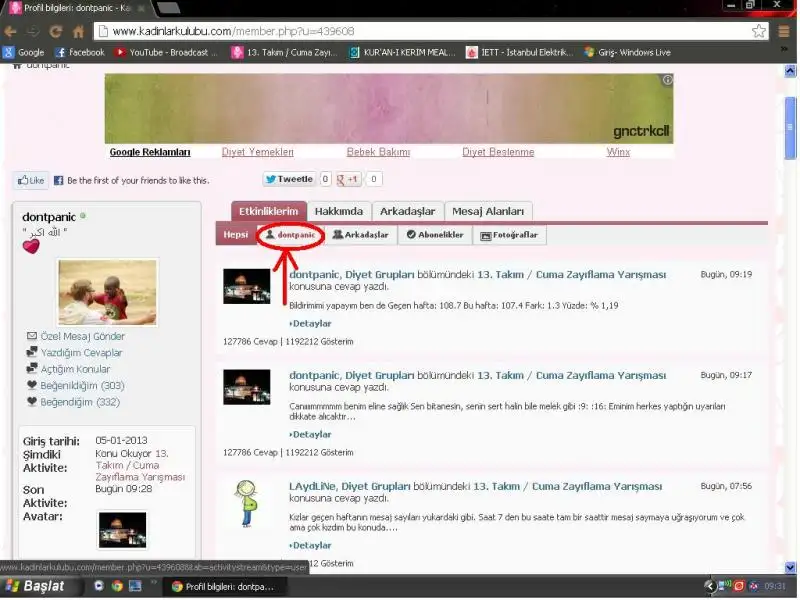Viewport: 800px width, 600px height.
Task: Click the Google +1 button
Action: [x=348, y=179]
